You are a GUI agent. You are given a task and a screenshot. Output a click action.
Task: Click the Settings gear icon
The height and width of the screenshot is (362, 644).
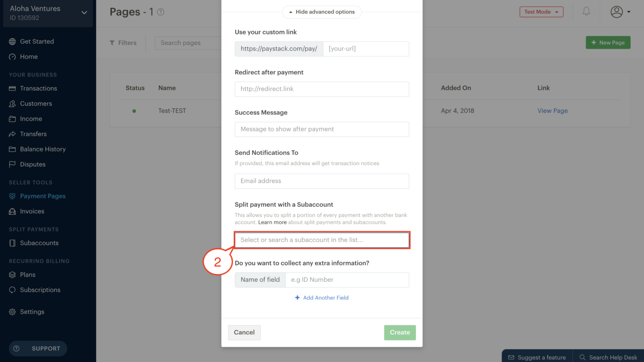pyautogui.click(x=12, y=312)
